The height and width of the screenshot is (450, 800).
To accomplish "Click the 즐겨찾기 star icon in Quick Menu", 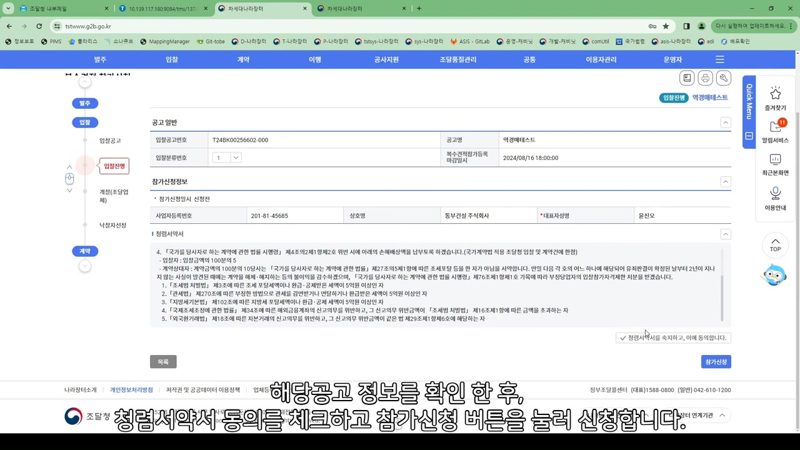I will coord(775,94).
